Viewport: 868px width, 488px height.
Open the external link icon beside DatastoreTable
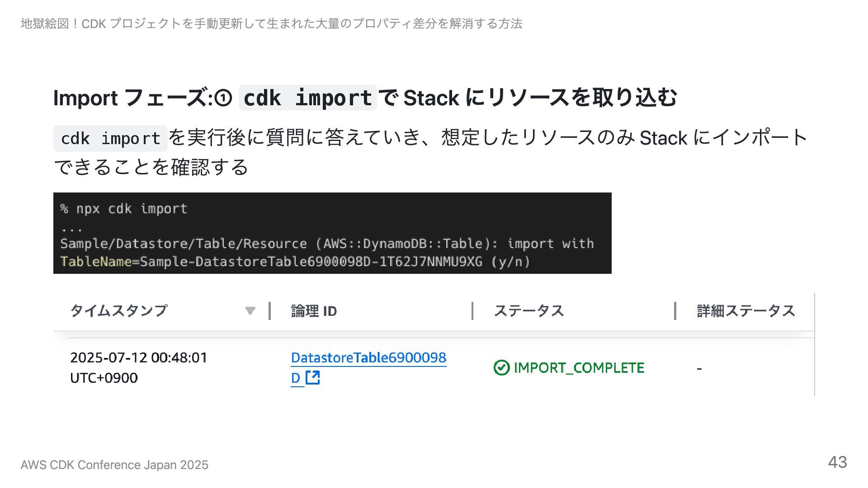312,377
